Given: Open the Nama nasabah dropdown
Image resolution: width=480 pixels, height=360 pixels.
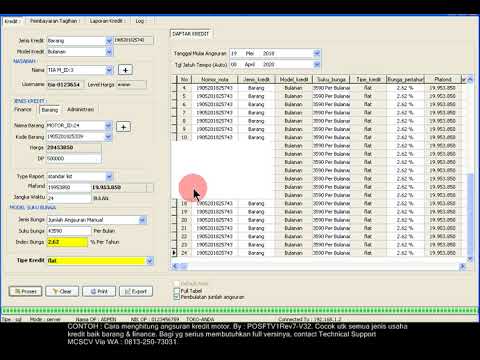Looking at the screenshot, I should click(109, 70).
